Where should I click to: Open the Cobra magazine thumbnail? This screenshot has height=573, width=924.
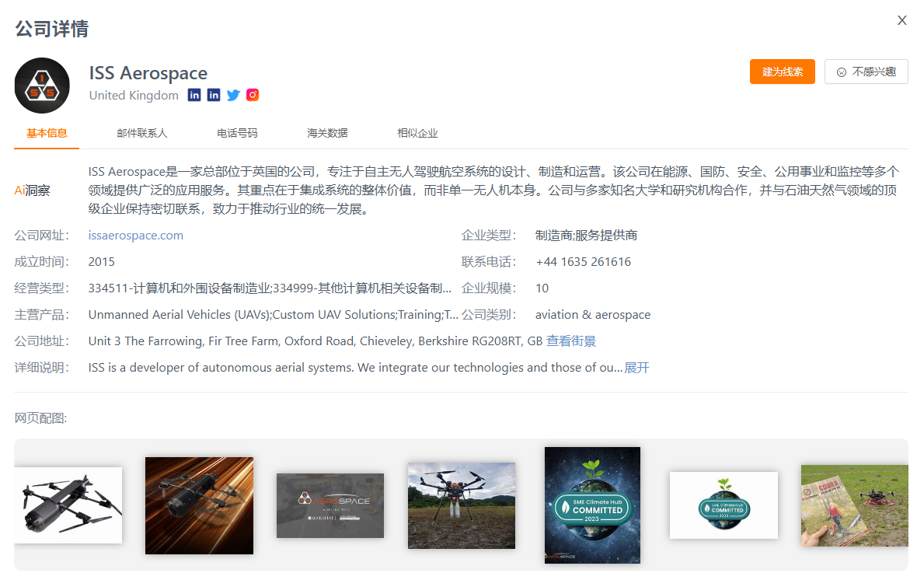coord(855,505)
